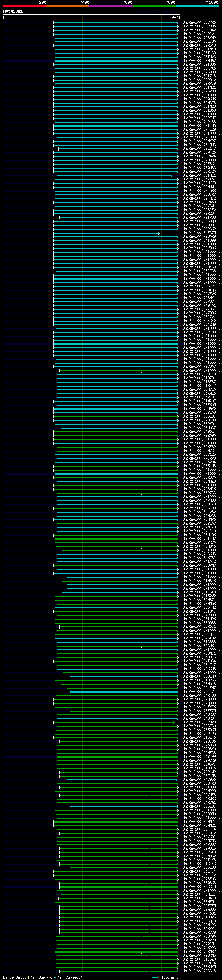Select the UniRef100_P87158 label
The image size is (222, 980).
tap(199, 776)
